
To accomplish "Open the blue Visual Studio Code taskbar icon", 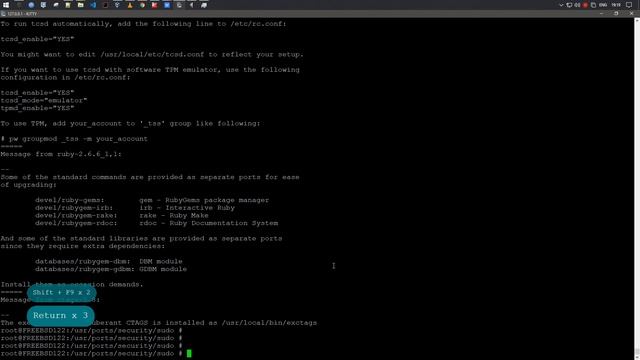I will point(93,5).
